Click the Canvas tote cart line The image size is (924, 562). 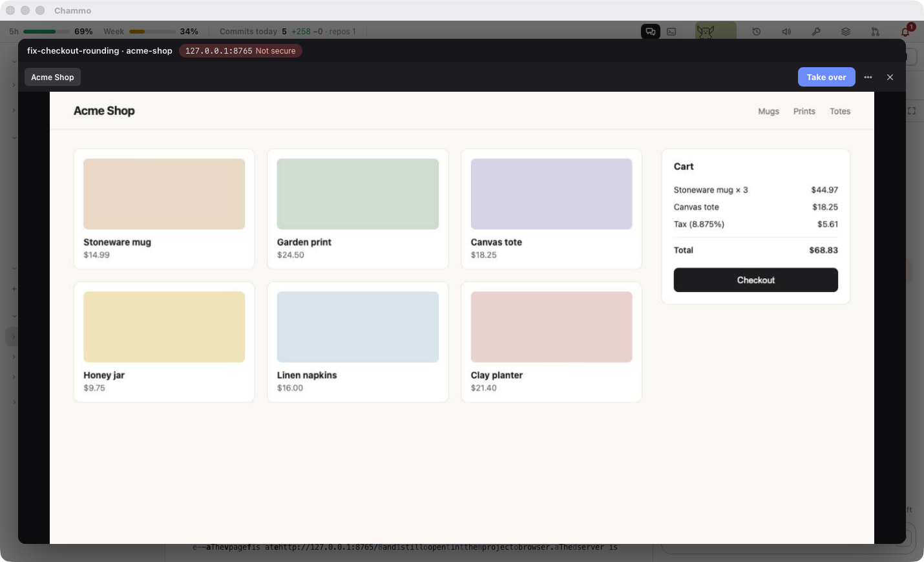tap(756, 207)
